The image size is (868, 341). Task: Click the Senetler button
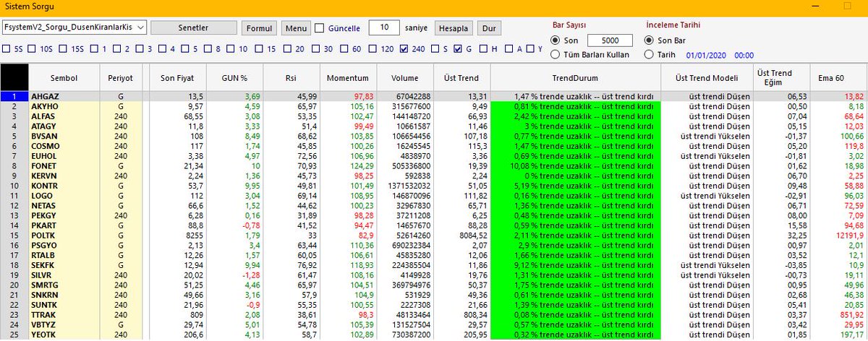194,27
